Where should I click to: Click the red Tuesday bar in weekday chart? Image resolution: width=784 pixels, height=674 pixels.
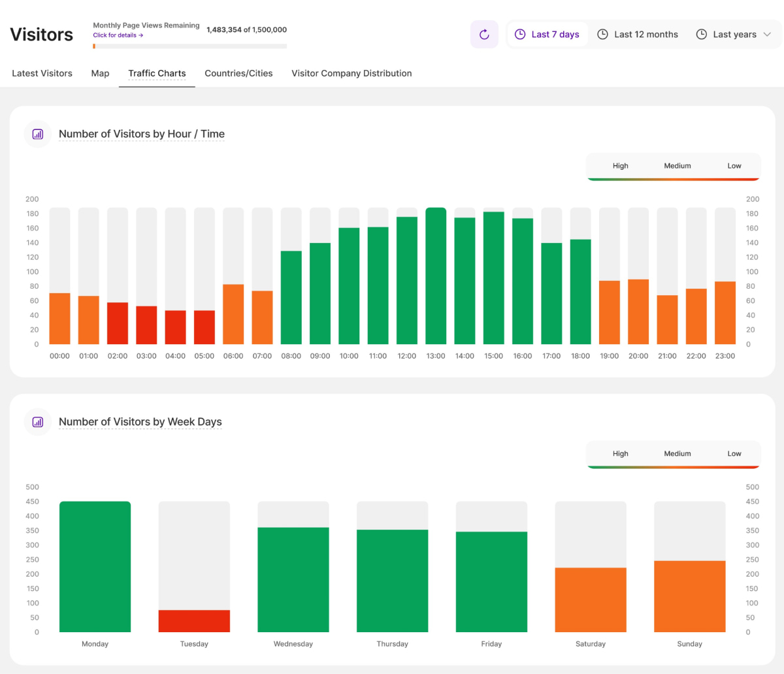[194, 620]
